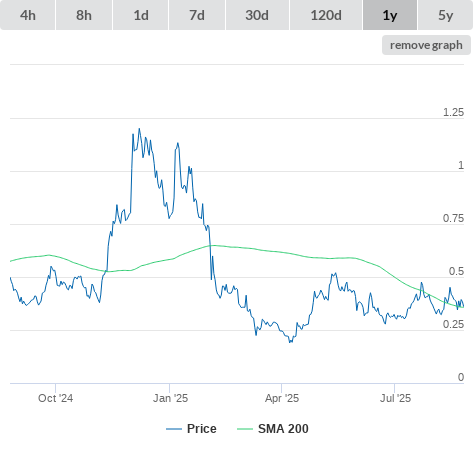The image size is (474, 455).
Task: Click the 0.5 price axis label
Action: (456, 271)
